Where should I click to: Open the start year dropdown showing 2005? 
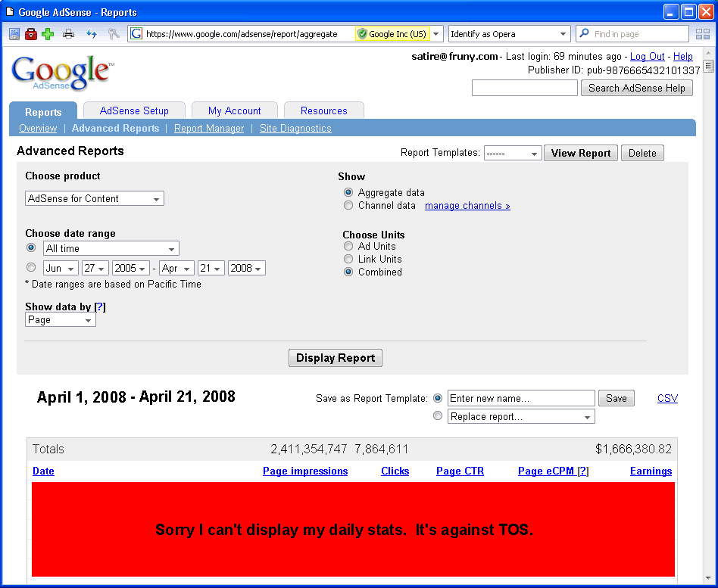(131, 268)
